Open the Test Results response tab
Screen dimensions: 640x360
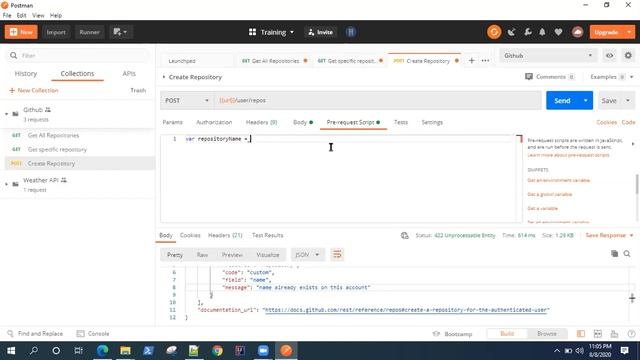tap(267, 236)
